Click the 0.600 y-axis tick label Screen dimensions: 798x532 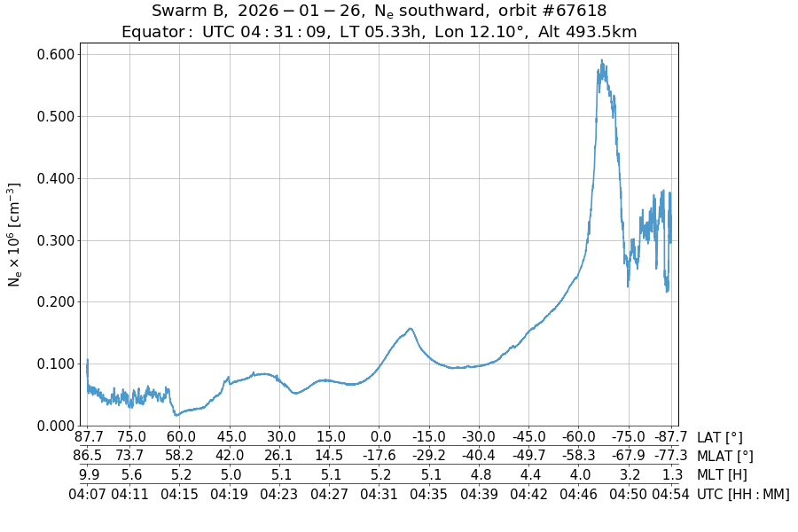(56, 54)
